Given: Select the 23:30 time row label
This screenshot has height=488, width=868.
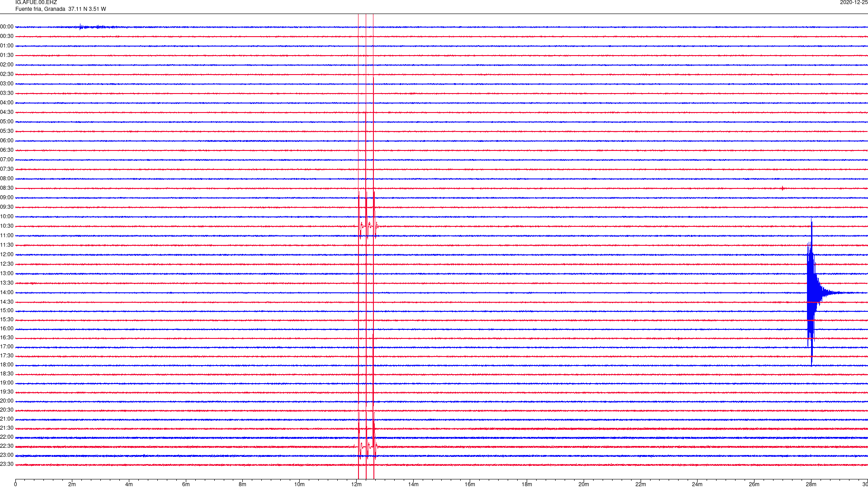Looking at the screenshot, I should coord(7,465).
